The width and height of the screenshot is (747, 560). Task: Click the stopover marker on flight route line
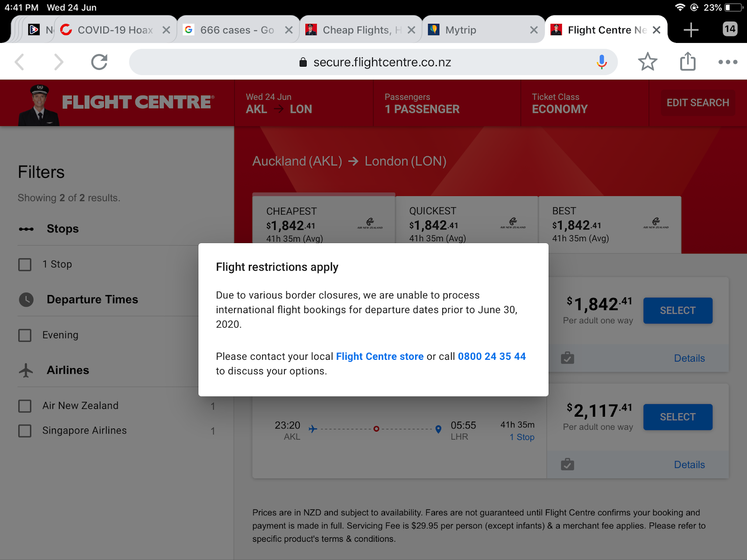(376, 429)
